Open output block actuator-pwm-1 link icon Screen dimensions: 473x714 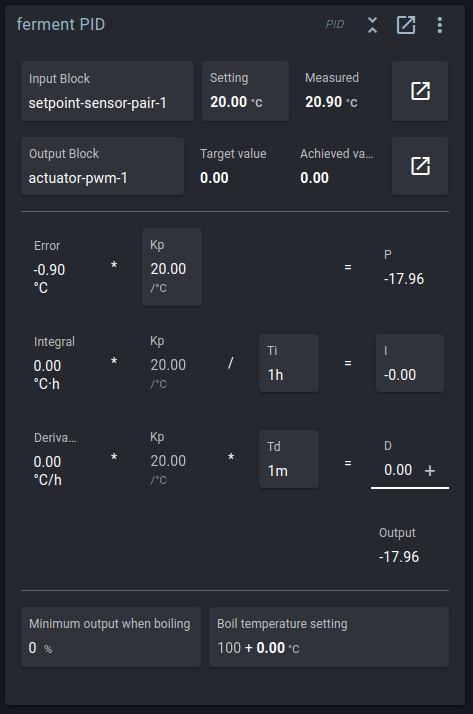click(x=420, y=166)
